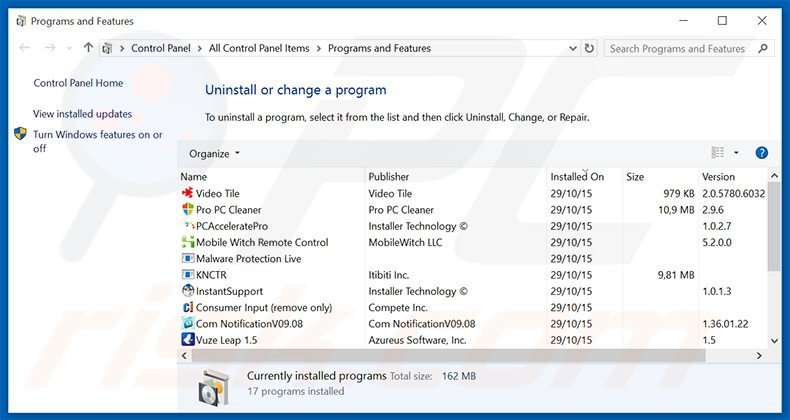
Task: Open the recent locations dropdown arrow
Action: pyautogui.click(x=69, y=48)
